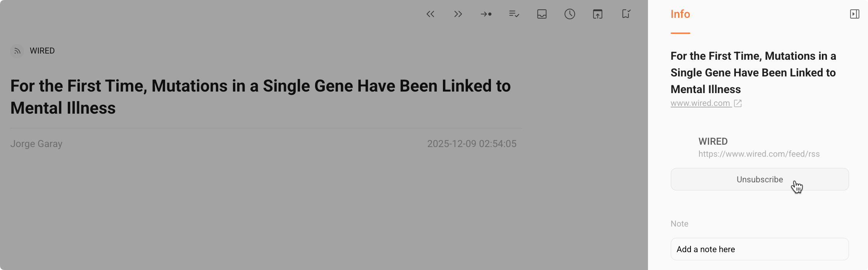Open the reading history
This screenshot has width=868, height=270.
(569, 14)
